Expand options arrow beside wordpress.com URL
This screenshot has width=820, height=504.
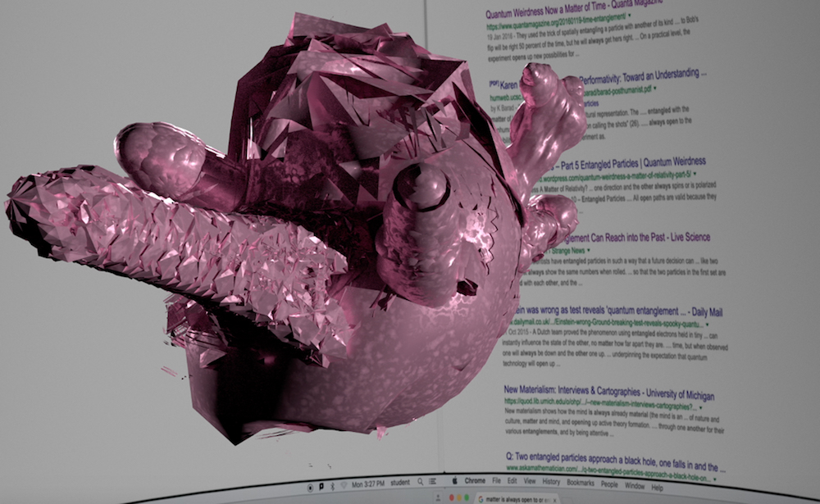point(695,174)
